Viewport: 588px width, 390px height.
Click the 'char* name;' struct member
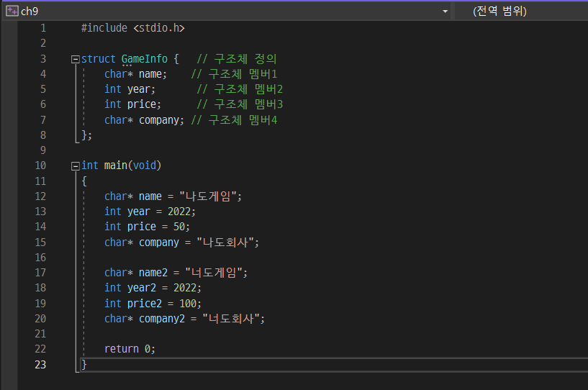coord(136,74)
